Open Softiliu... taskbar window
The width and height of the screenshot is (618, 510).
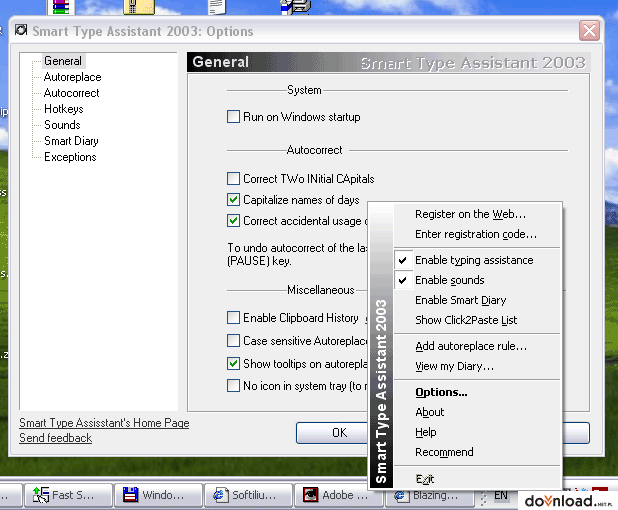(x=248, y=495)
